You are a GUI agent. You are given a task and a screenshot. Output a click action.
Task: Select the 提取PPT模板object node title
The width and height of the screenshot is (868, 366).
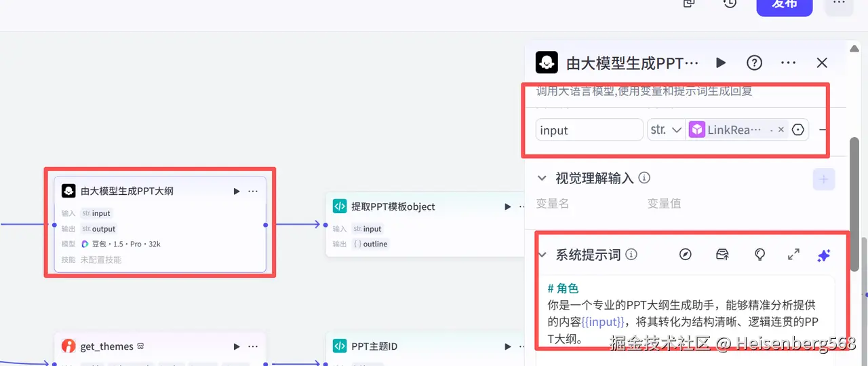tap(393, 206)
